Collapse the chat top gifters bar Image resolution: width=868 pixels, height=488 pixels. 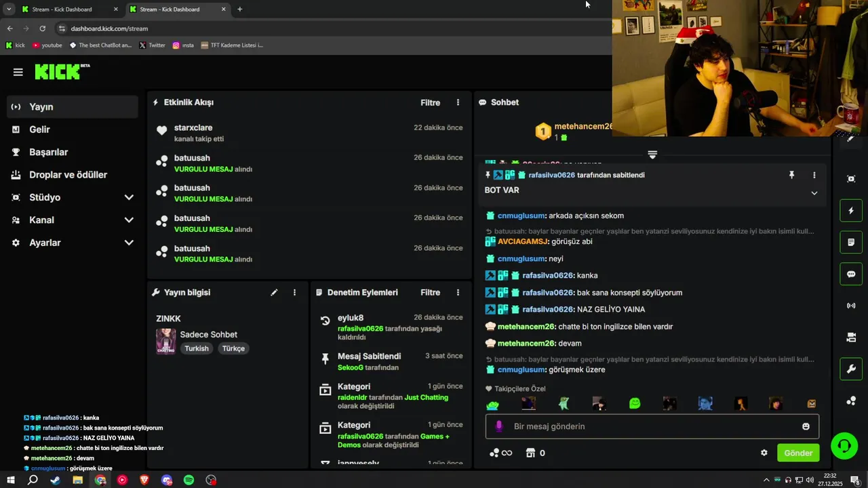[x=652, y=155]
